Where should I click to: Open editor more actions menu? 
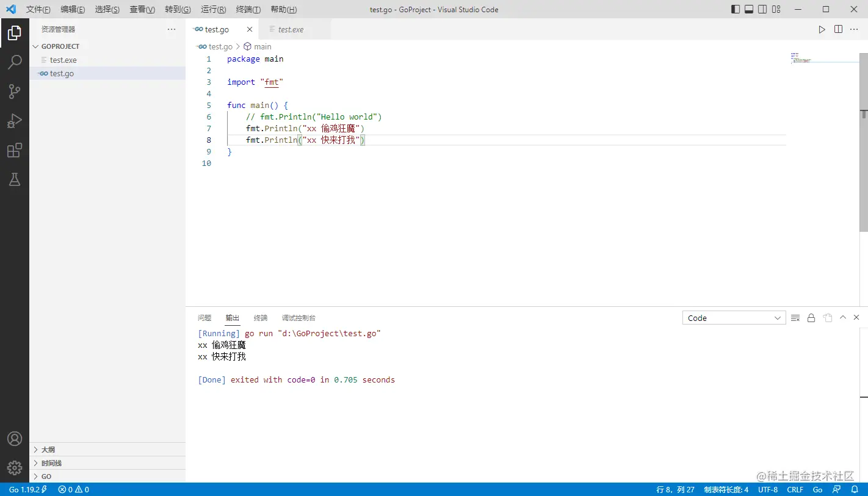click(854, 29)
